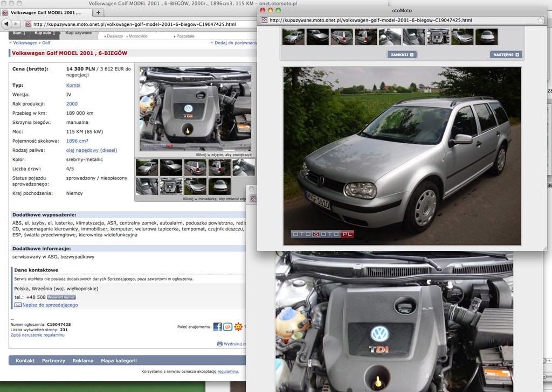Image resolution: width=552 pixels, height=392 pixels.
Task: Select the last head-on thumbnail in the popup
Action: pos(487,37)
